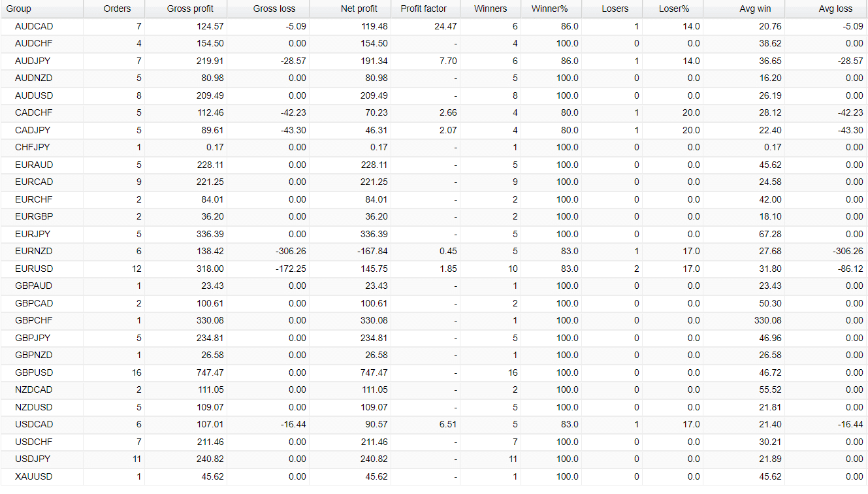Click the Gross profit column header

[x=185, y=9]
